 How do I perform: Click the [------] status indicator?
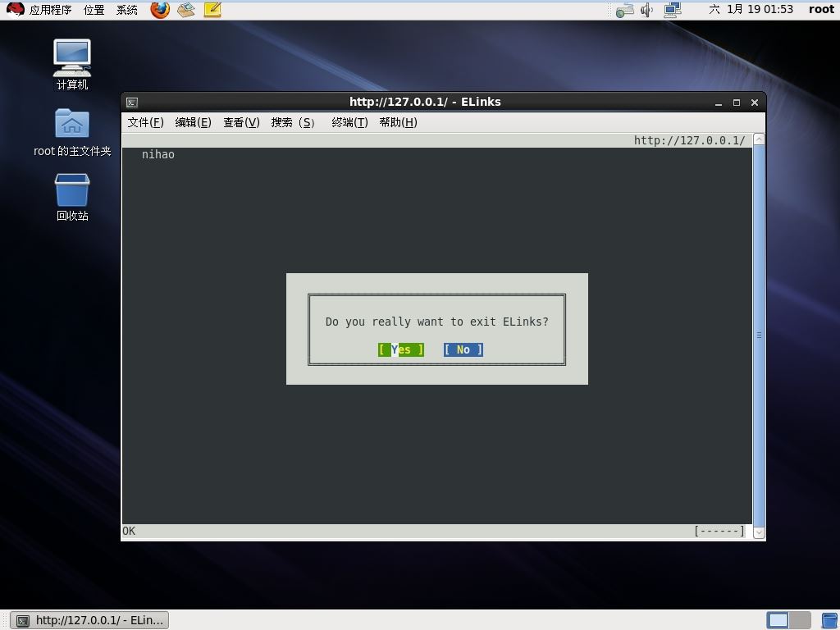click(x=719, y=531)
